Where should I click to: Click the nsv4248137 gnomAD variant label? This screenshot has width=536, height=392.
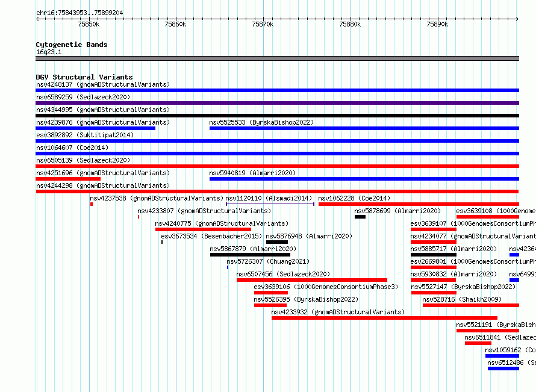103,84
